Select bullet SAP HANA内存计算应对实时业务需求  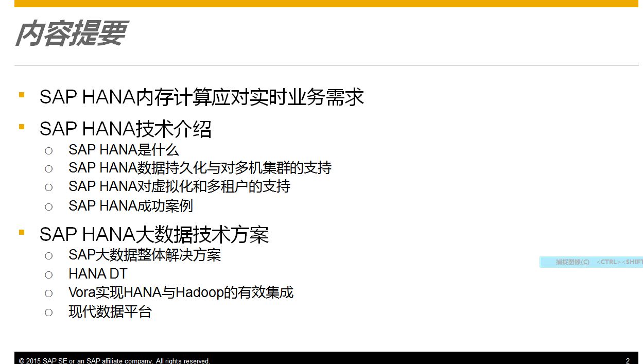(202, 97)
